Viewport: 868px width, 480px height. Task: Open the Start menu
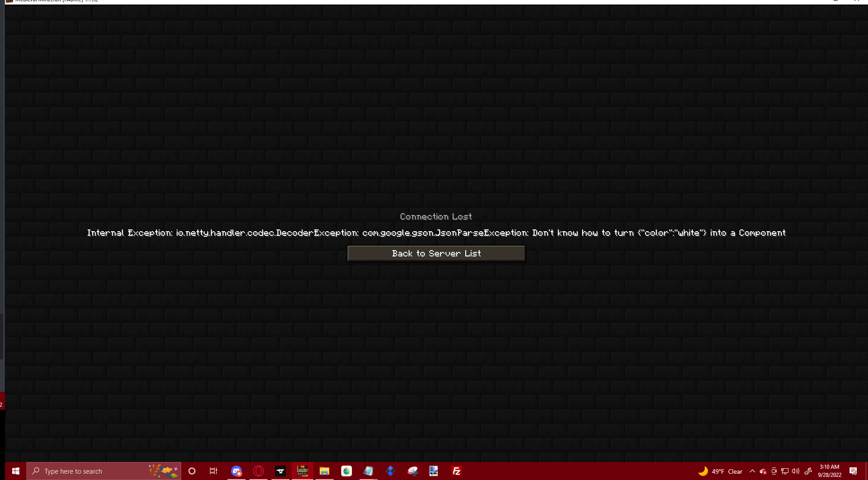pyautogui.click(x=16, y=471)
